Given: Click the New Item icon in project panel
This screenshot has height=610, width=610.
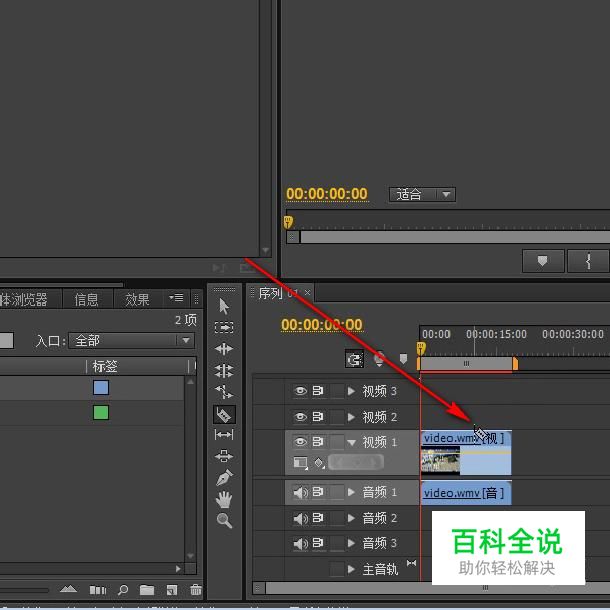Looking at the screenshot, I should (x=172, y=590).
